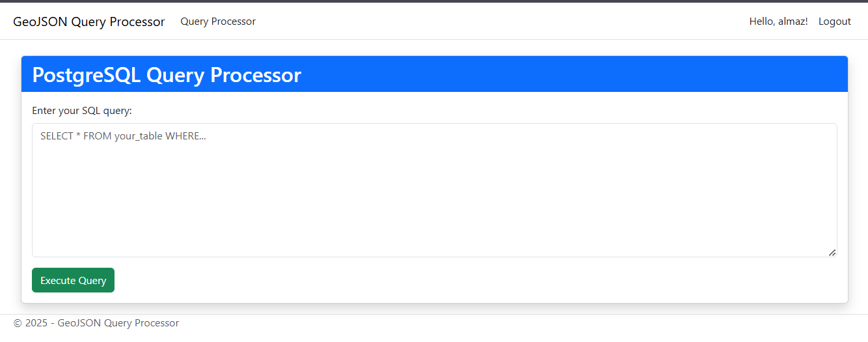Click the textarea resize handle
868x342 pixels.
(832, 252)
